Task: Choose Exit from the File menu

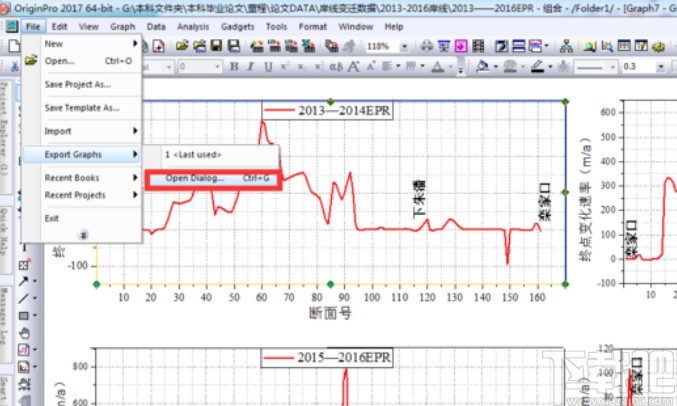Action: (82, 218)
